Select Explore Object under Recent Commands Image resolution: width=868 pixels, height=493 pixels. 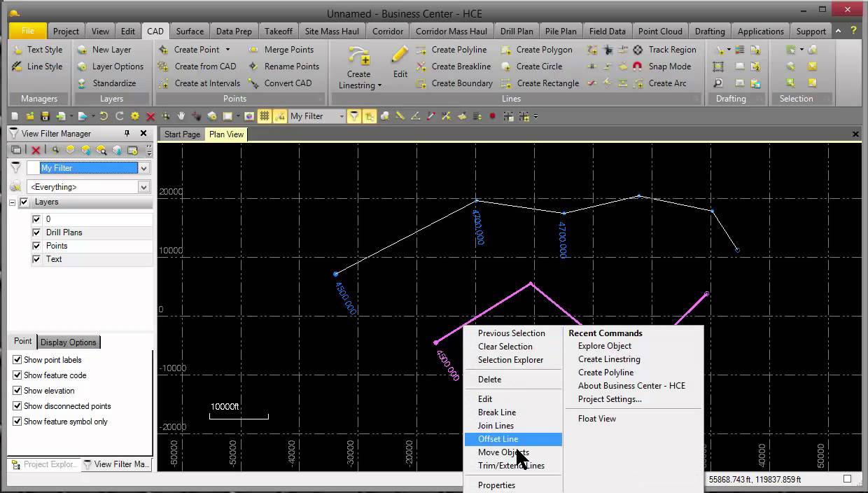(605, 346)
